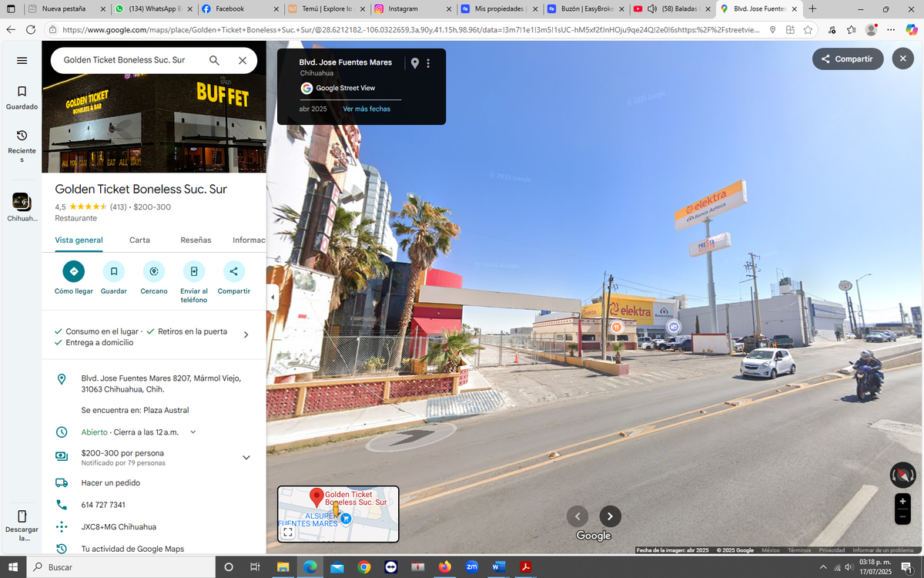Save the place with Guardar icon
This screenshot has width=924, height=578.
[113, 271]
